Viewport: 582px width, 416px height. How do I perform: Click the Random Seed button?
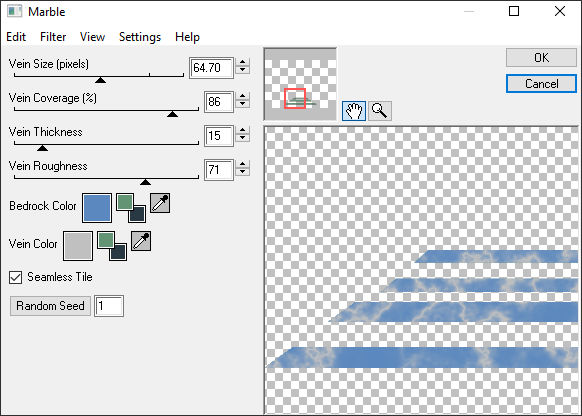tap(50, 306)
